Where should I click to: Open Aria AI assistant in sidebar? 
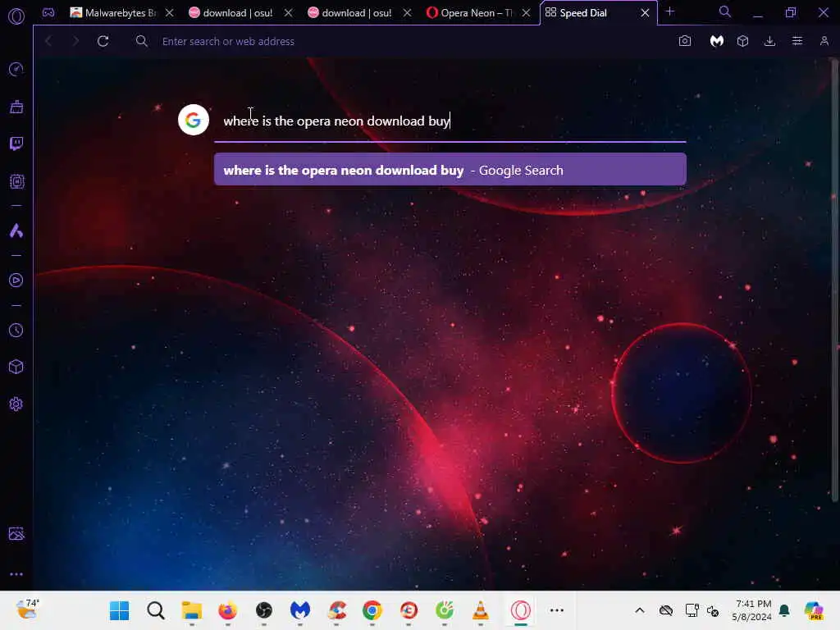16,231
